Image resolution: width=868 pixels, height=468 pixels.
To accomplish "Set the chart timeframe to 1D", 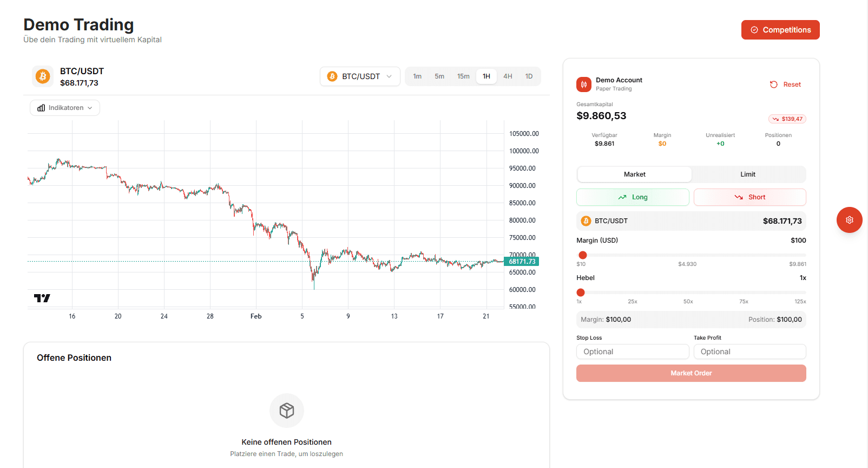I will point(529,76).
